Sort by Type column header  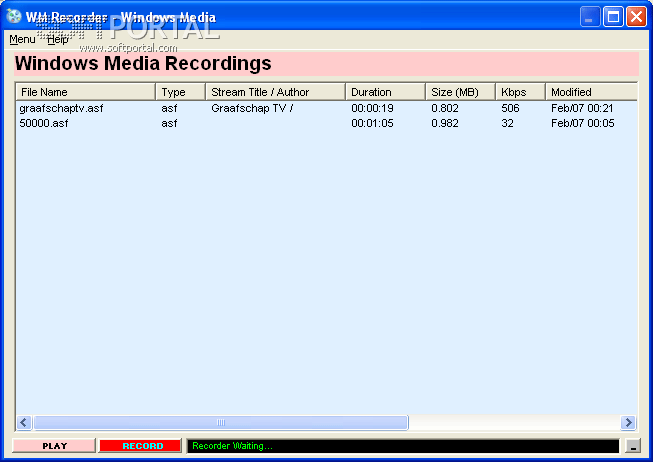coord(180,92)
